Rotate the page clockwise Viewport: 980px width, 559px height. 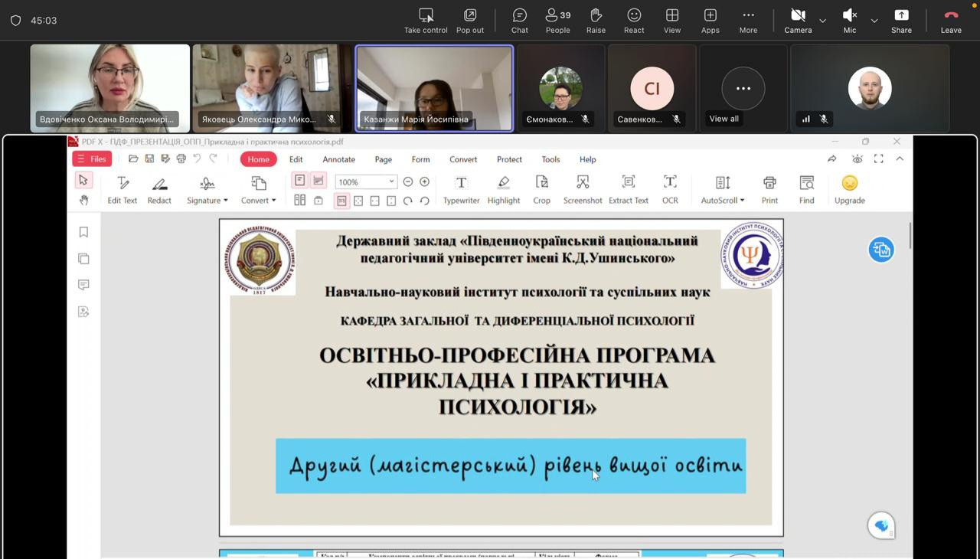pos(408,201)
